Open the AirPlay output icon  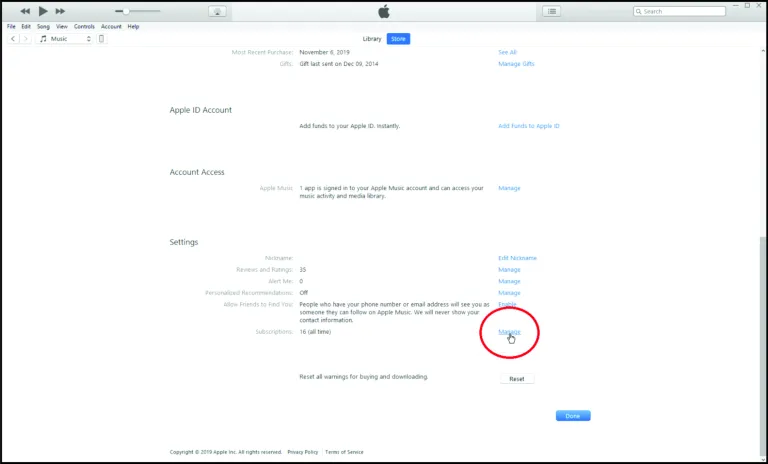pyautogui.click(x=217, y=11)
